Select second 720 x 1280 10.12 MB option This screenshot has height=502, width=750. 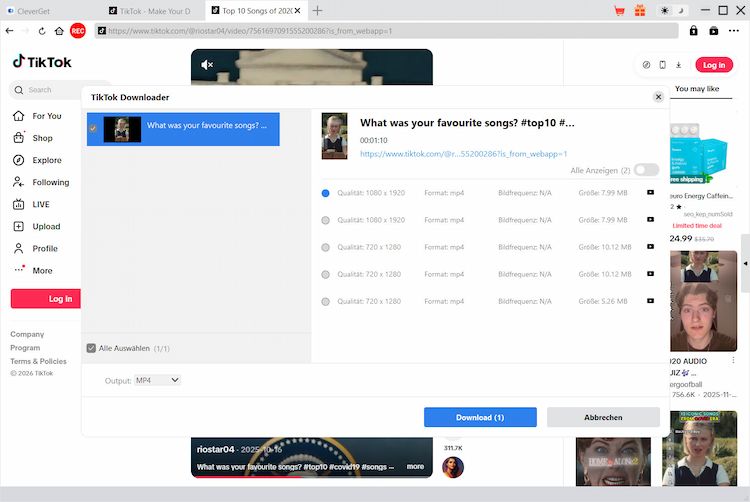tap(325, 274)
